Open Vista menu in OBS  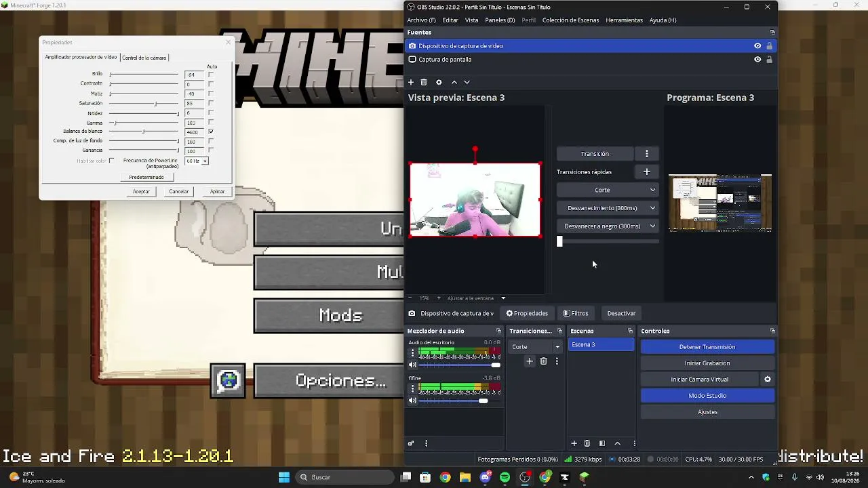tap(471, 20)
